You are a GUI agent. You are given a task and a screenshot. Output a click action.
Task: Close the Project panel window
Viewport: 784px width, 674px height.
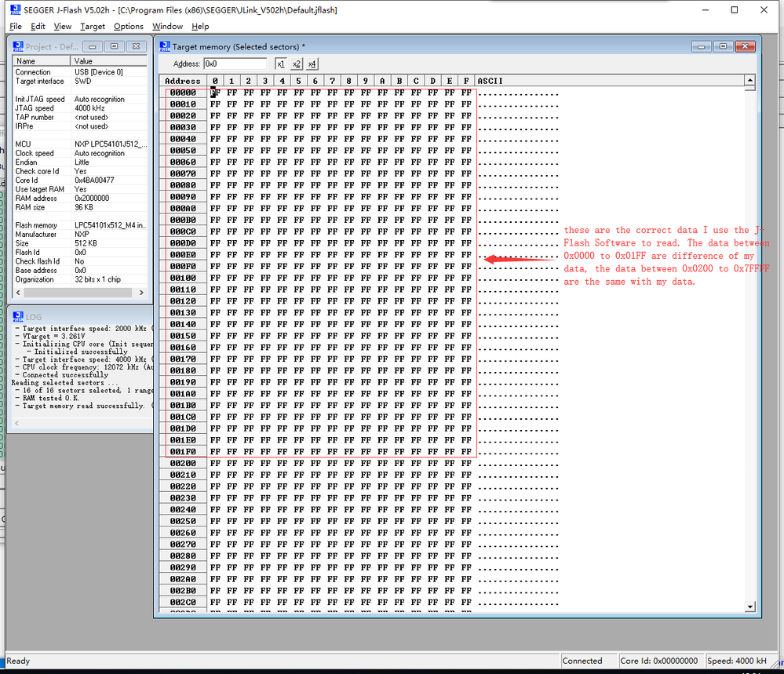136,46
